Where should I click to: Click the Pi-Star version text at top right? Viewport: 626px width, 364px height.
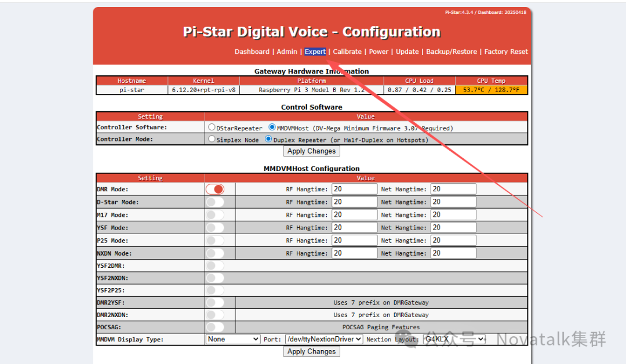tap(486, 12)
